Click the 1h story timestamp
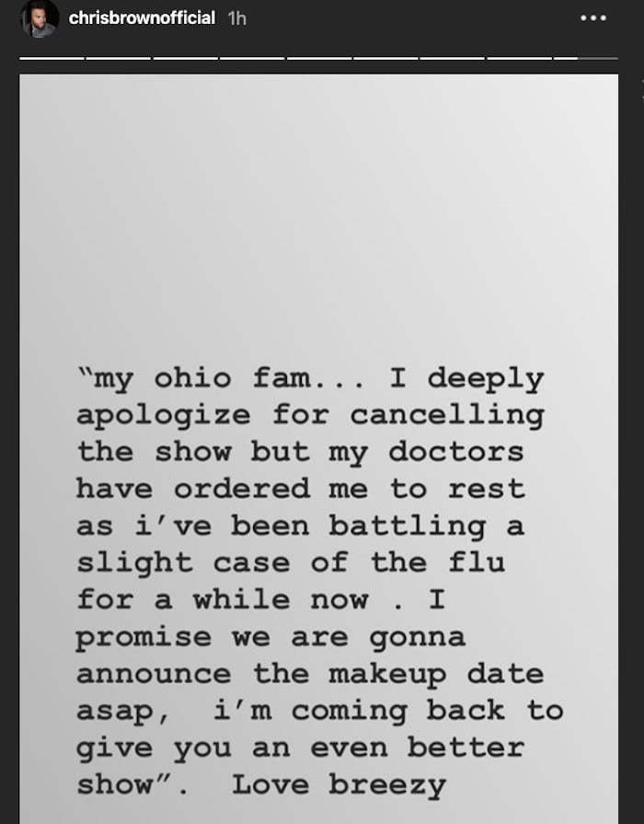Screen dimensions: 644x824 pos(237,18)
